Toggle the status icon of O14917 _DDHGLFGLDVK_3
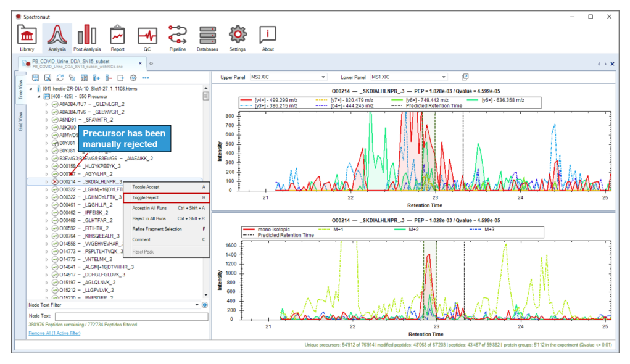The width and height of the screenshot is (630, 364). point(55,275)
